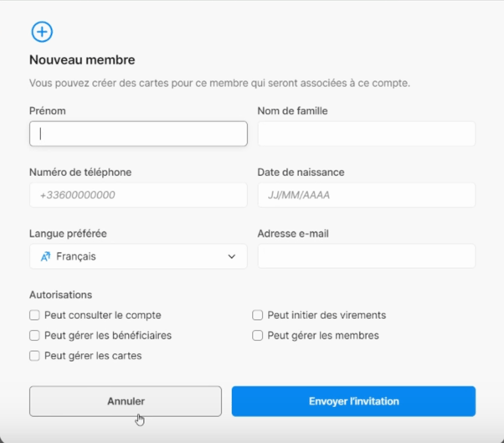Click the Adresse e-mail field label
Screen dimensions: 504x443
(293, 234)
